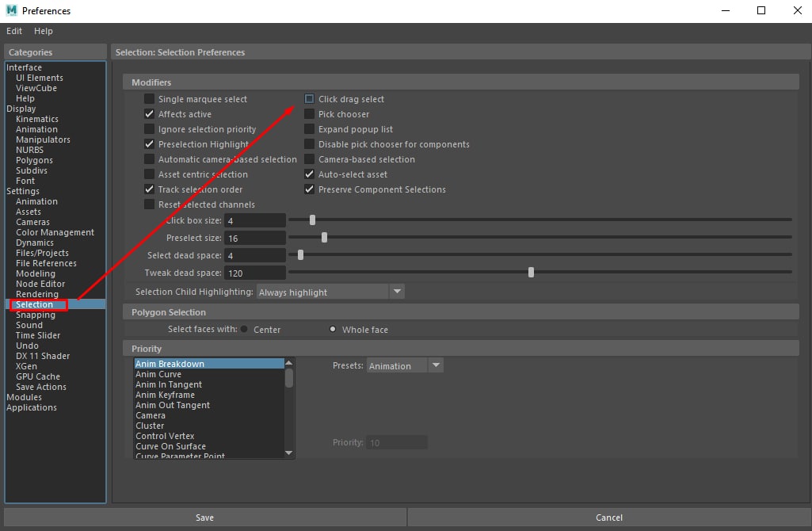Uncheck Affects active option
The height and width of the screenshot is (531, 812).
pos(149,114)
